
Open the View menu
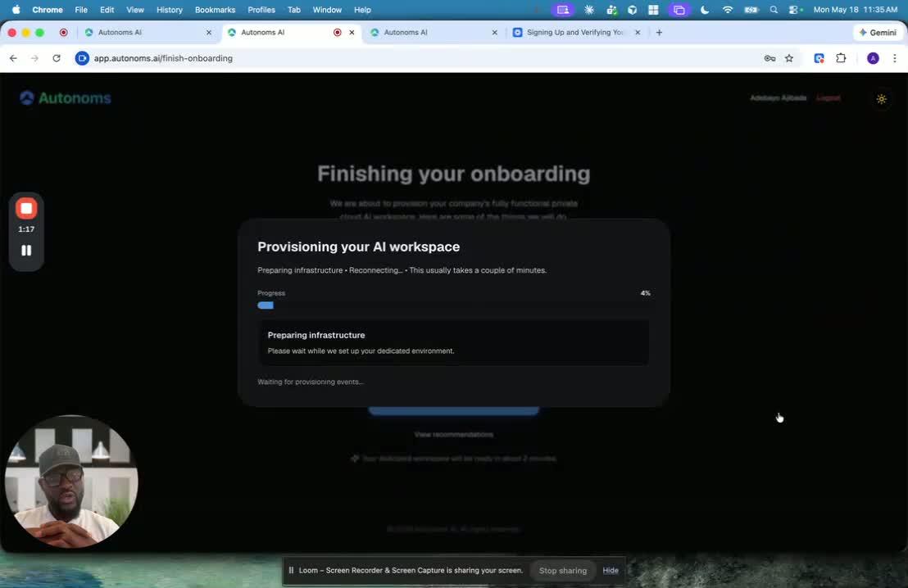(135, 10)
